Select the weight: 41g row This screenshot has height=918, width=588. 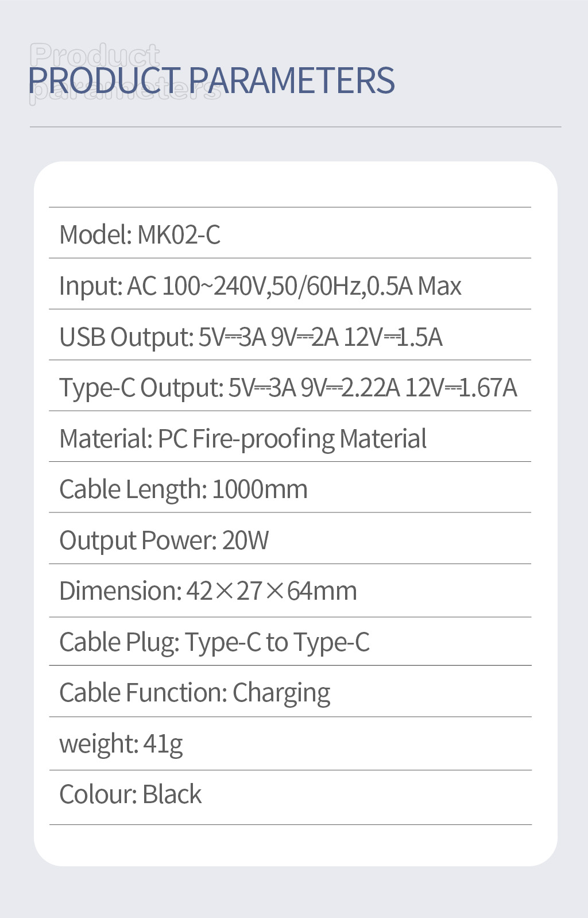121,744
